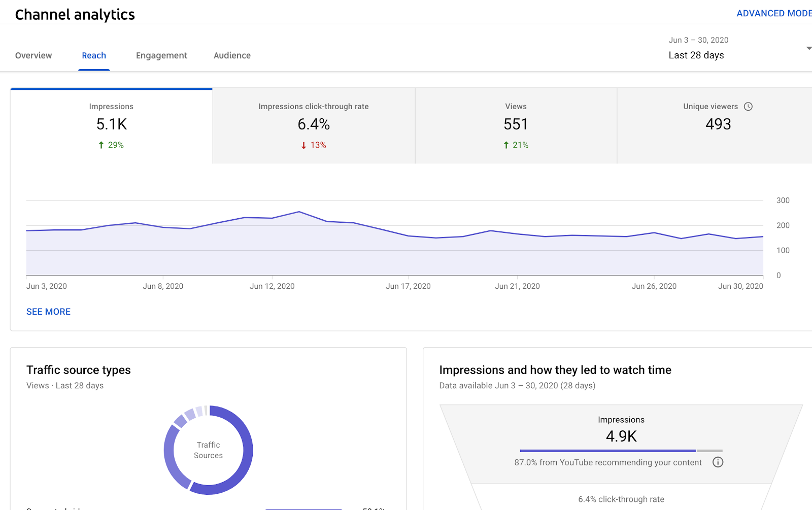Expand the date range dropdown arrow
Viewport: 812px width, 510px height.
pyautogui.click(x=808, y=48)
